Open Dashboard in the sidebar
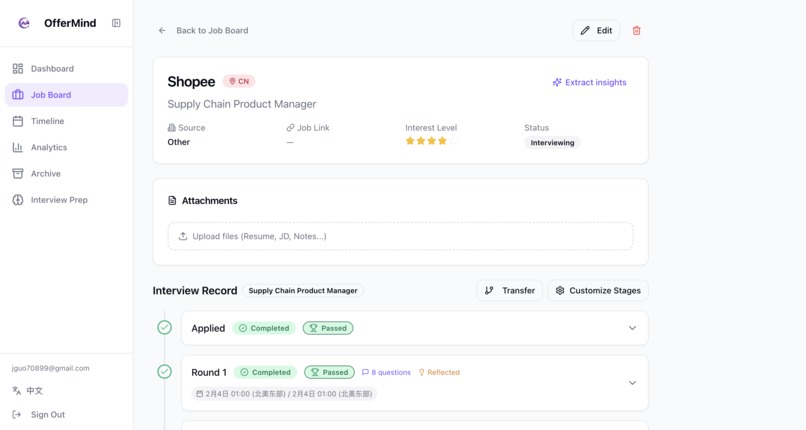The width and height of the screenshot is (806, 430). tap(66, 69)
